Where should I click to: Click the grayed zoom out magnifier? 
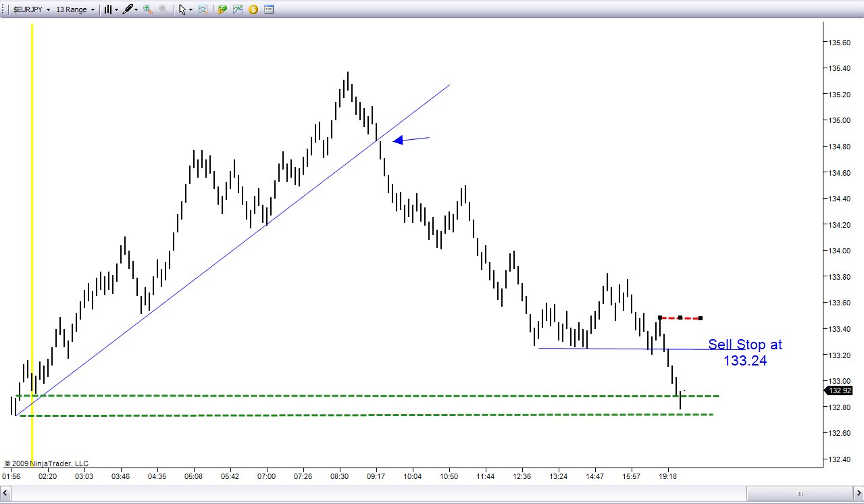pyautogui.click(x=163, y=9)
